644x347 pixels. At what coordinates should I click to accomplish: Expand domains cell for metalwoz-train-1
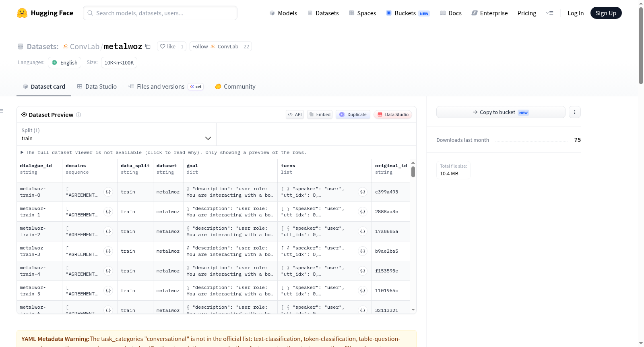coord(108,212)
